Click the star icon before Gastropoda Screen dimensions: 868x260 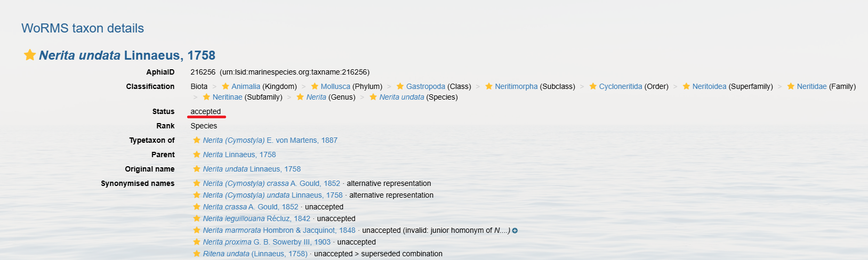pyautogui.click(x=400, y=86)
